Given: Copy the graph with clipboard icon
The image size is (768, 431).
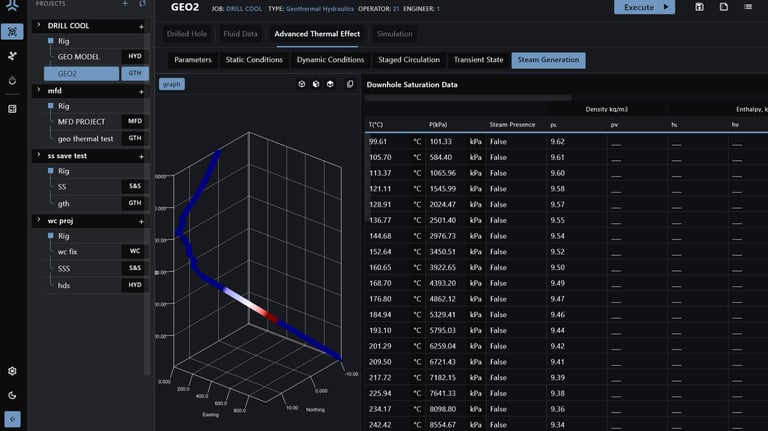Looking at the screenshot, I should point(350,84).
